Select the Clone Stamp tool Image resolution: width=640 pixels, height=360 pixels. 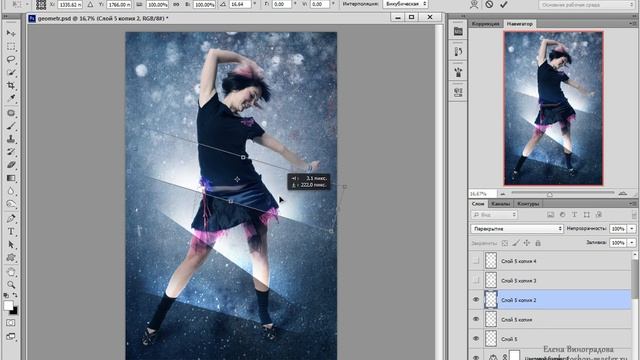click(11, 139)
